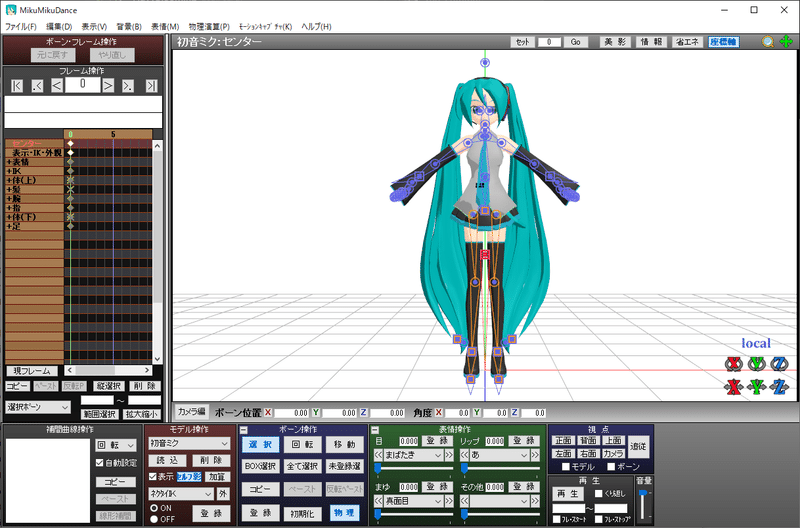Expand the +足 timeline group
Screen dimensions: 800x528
tap(9, 226)
